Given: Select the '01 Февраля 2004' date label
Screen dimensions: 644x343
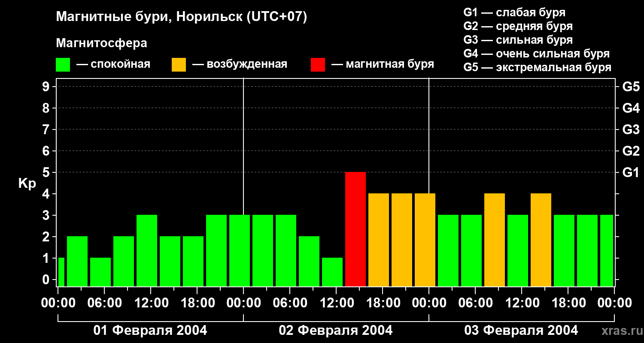Looking at the screenshot, I should pos(150,331).
